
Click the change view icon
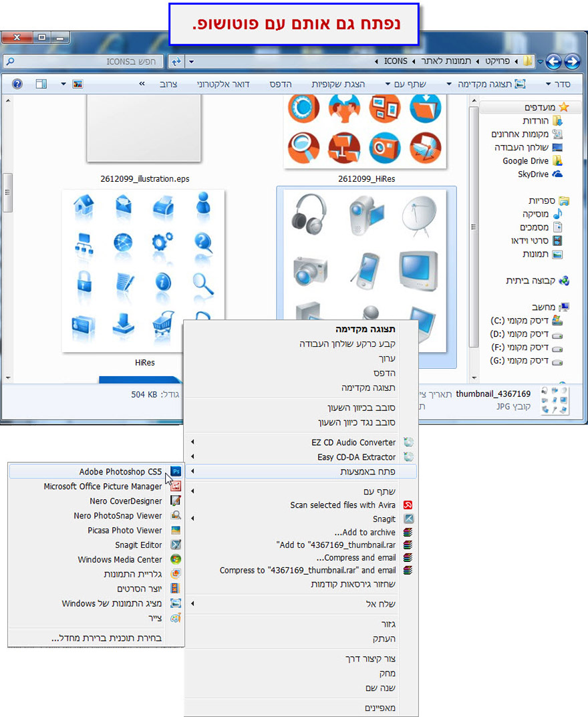click(78, 84)
